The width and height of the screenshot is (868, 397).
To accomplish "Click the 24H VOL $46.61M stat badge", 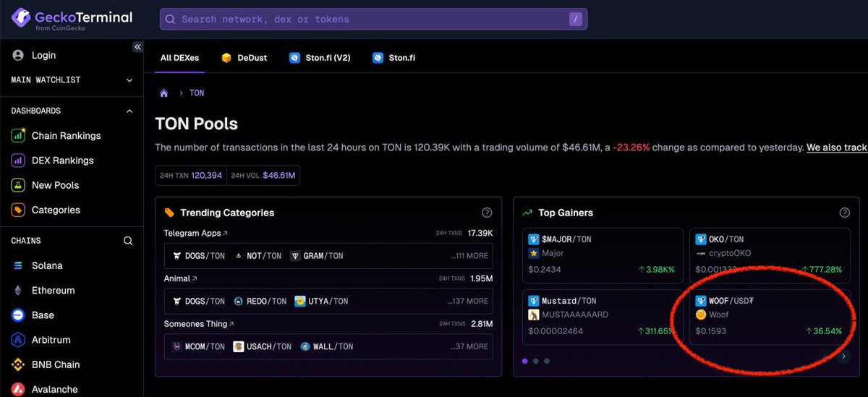I will (x=263, y=176).
